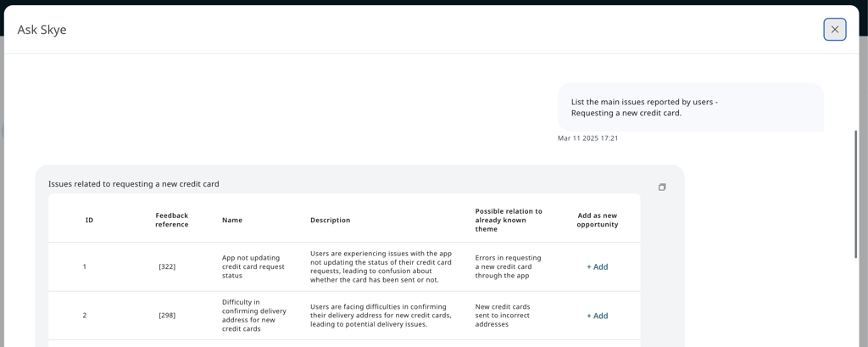
Task: Click the 'Possible relation to already known theme' header
Action: tap(509, 220)
